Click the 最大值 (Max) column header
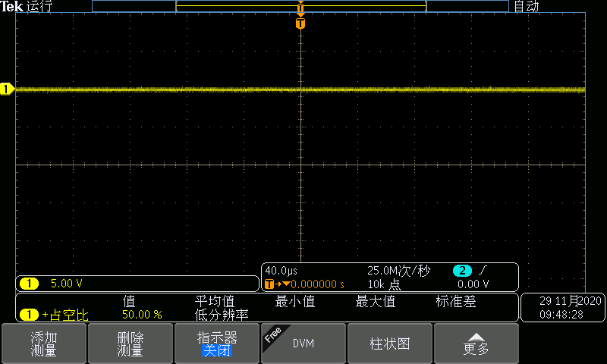Screen dimensions: 607x364 [x=376, y=301]
